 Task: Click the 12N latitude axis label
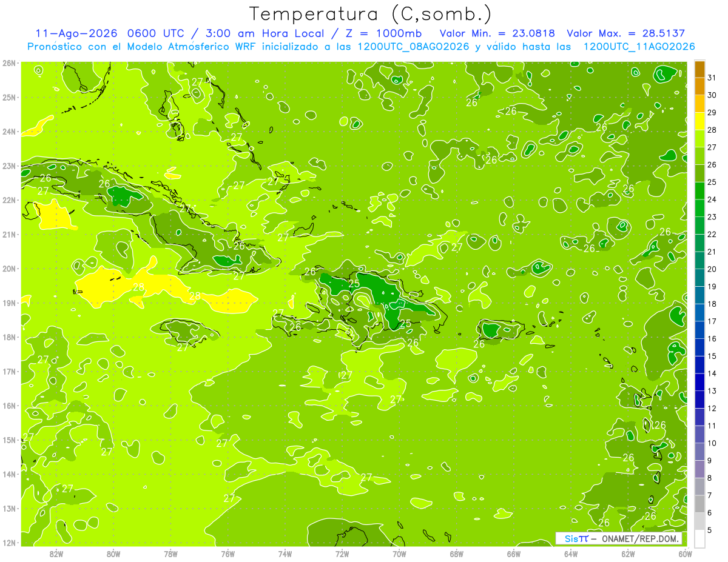9,543
